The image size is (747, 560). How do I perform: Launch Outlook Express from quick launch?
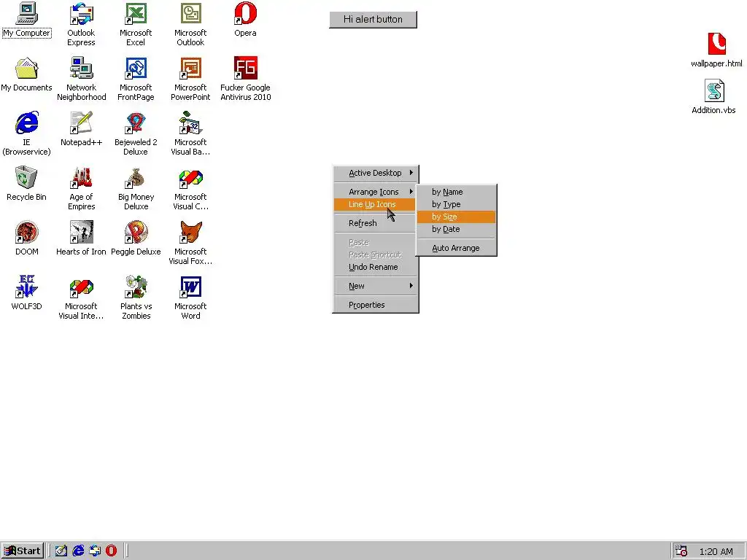[95, 551]
